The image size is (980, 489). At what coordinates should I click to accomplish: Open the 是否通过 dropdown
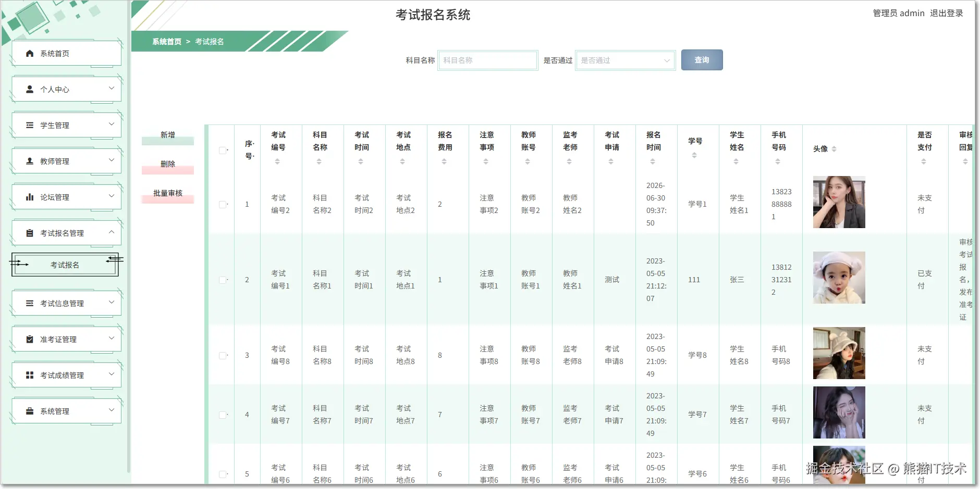click(626, 60)
